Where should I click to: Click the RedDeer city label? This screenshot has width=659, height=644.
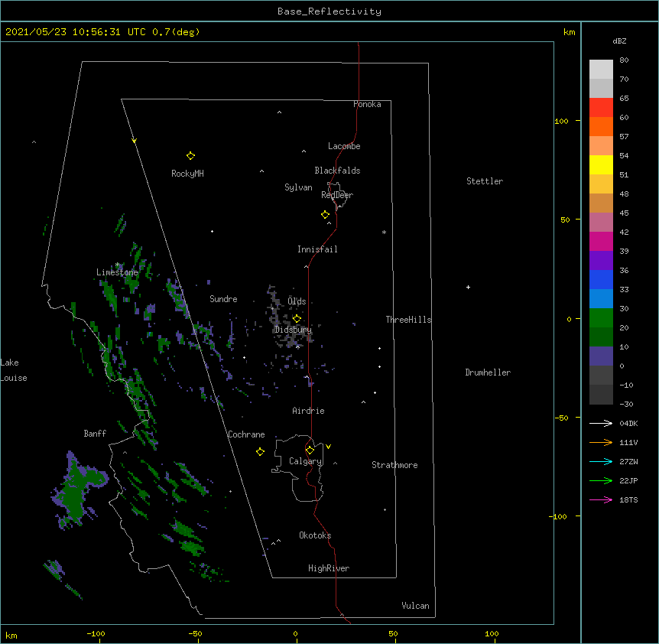337,195
